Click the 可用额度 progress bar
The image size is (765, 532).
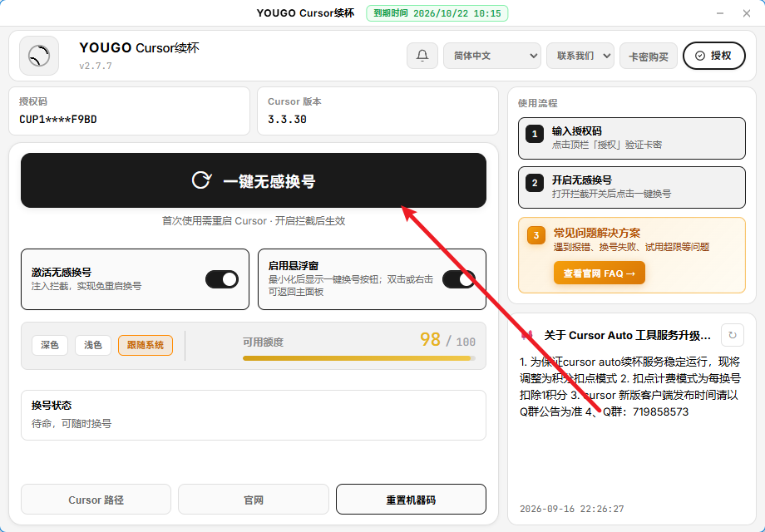(x=359, y=358)
